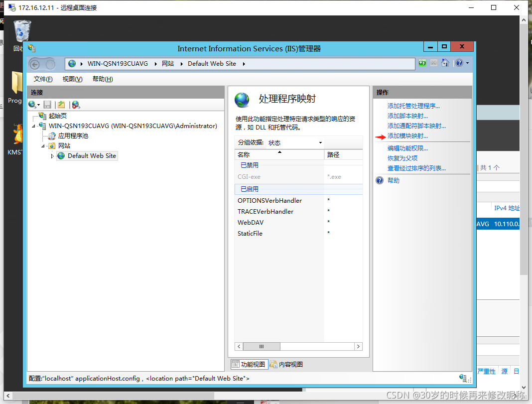
Task: Open the Help question-mark icon in the toolbar
Action: (x=459, y=63)
